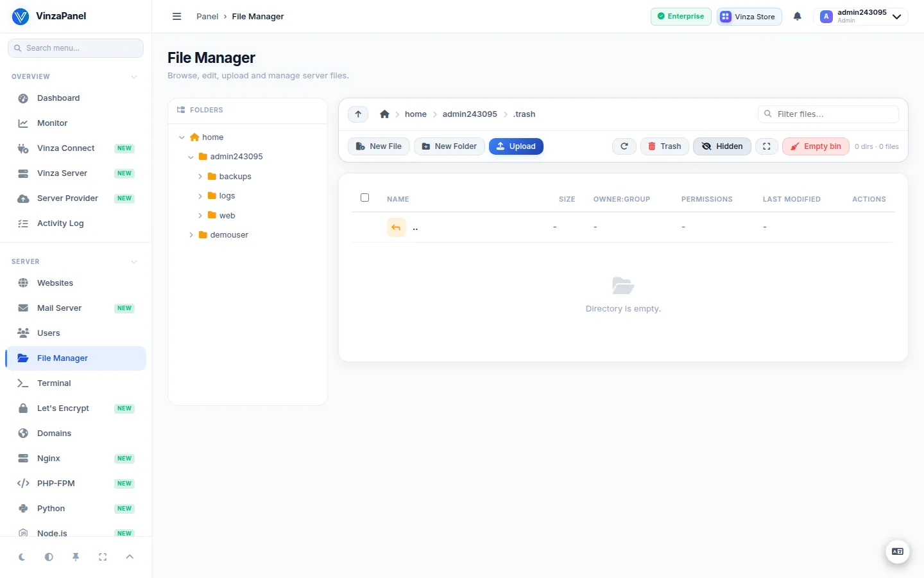
Task: Open Terminal in the sidebar
Action: click(76, 383)
